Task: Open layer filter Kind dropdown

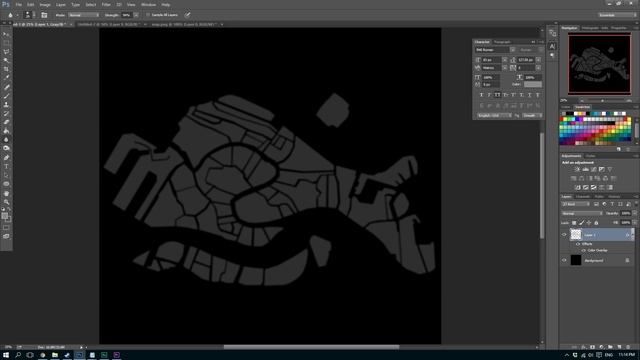Action: click(x=576, y=204)
